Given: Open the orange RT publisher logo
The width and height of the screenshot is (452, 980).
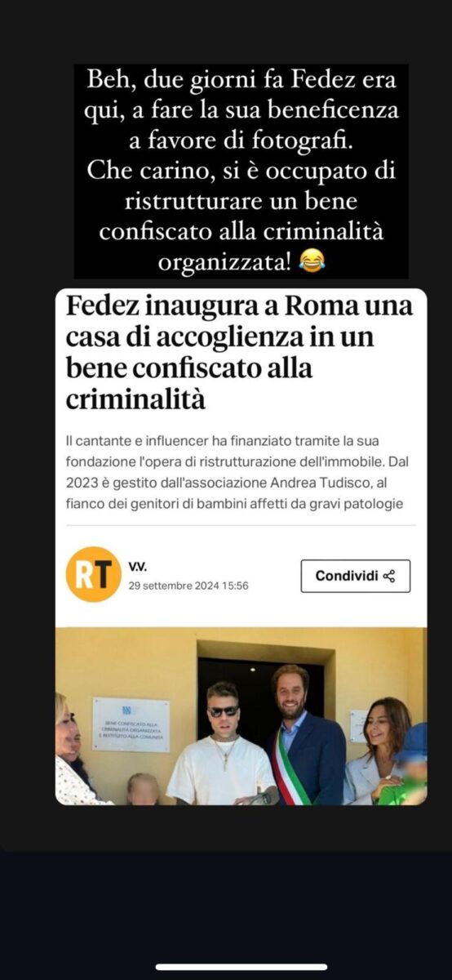Looking at the screenshot, I should [93, 575].
